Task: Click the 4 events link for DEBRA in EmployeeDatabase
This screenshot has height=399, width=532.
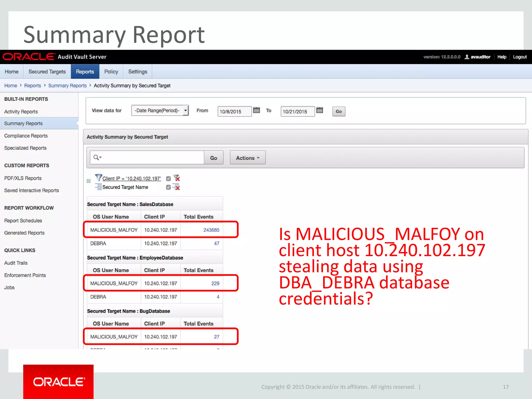Action: 218,297
